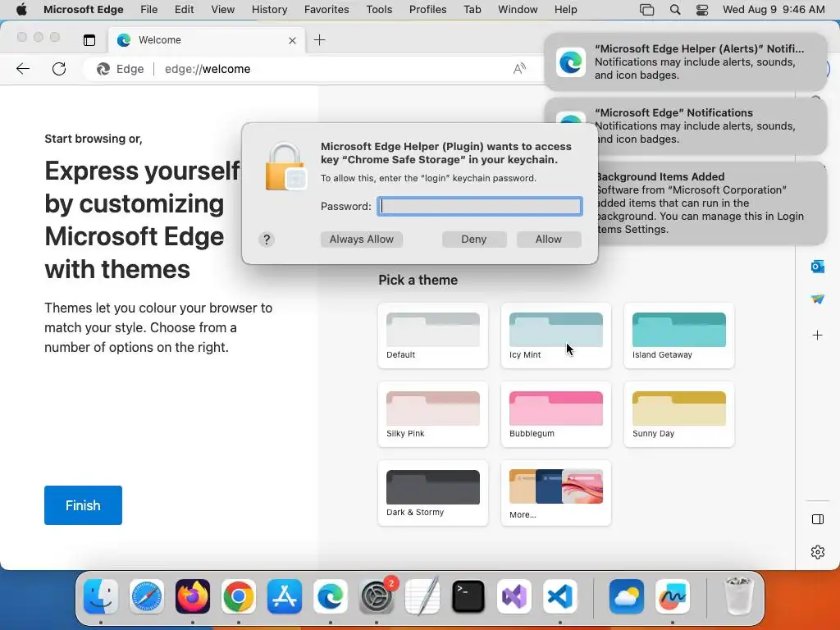
Task: Choose the Dark & Stormy theme
Action: pos(433,493)
